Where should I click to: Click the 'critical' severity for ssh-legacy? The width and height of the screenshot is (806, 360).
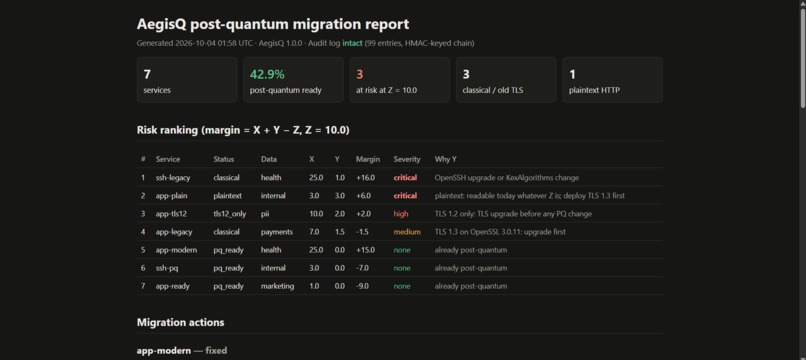[405, 177]
